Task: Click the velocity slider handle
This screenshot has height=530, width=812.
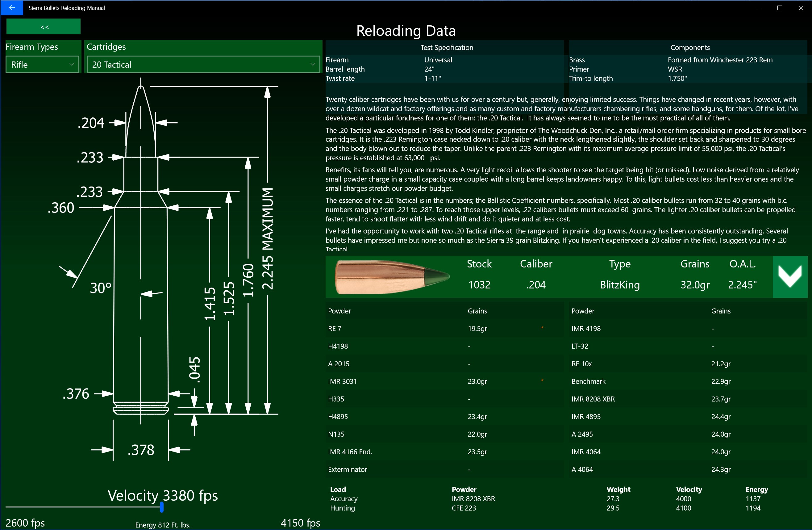Action: click(162, 507)
